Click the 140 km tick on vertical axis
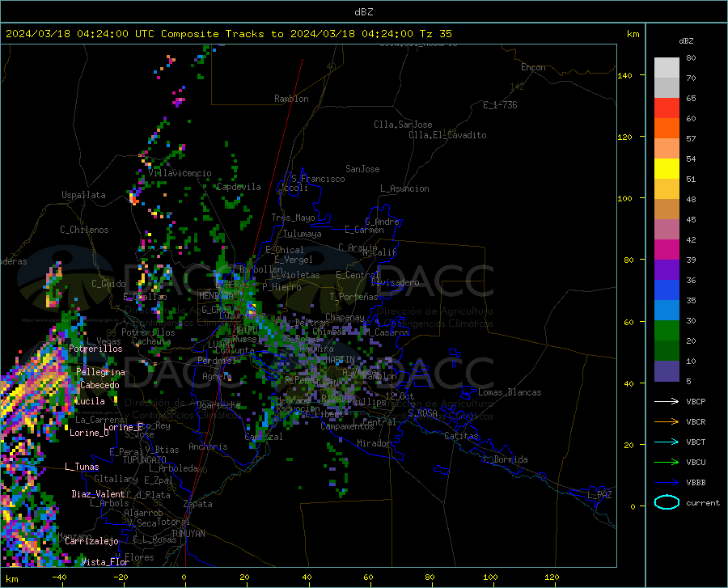 [624, 76]
